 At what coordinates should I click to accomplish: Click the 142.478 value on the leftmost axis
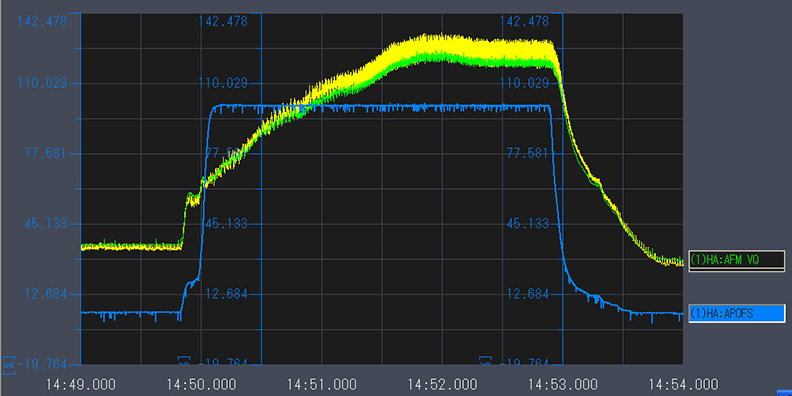click(x=42, y=21)
